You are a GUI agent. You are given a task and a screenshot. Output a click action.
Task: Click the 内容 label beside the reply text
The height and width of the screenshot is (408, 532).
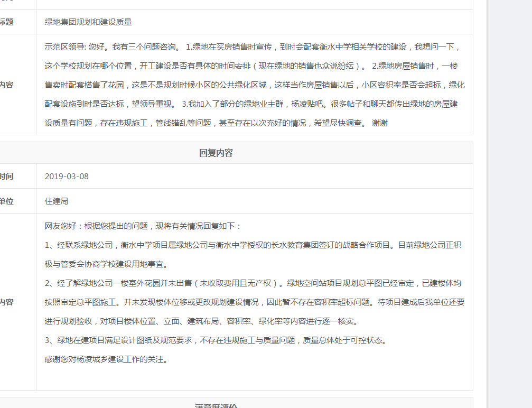click(6, 302)
